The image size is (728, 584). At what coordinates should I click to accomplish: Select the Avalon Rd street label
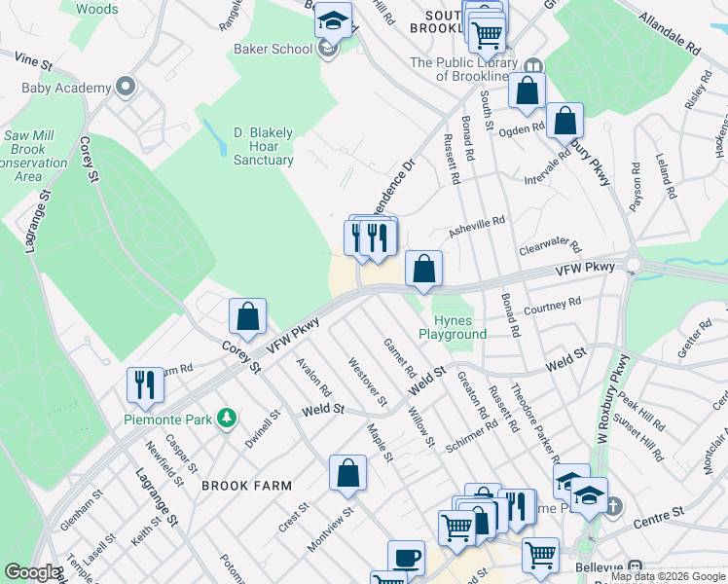click(313, 378)
